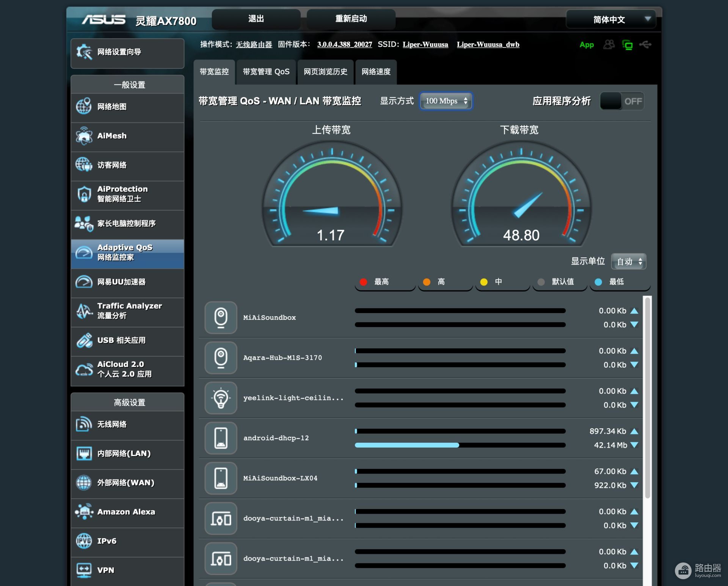Click the client users status icon in header
728x586 pixels.
pyautogui.click(x=609, y=45)
